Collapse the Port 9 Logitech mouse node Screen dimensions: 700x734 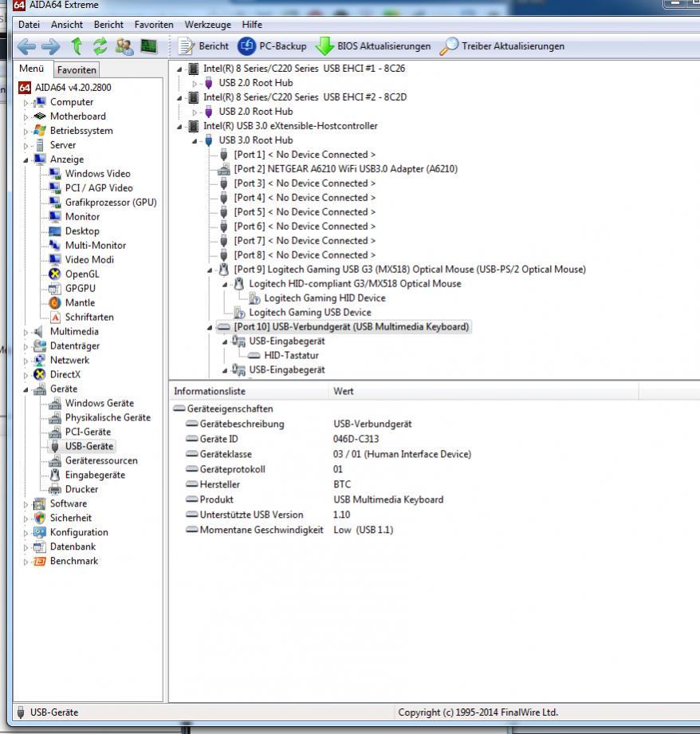click(210, 270)
